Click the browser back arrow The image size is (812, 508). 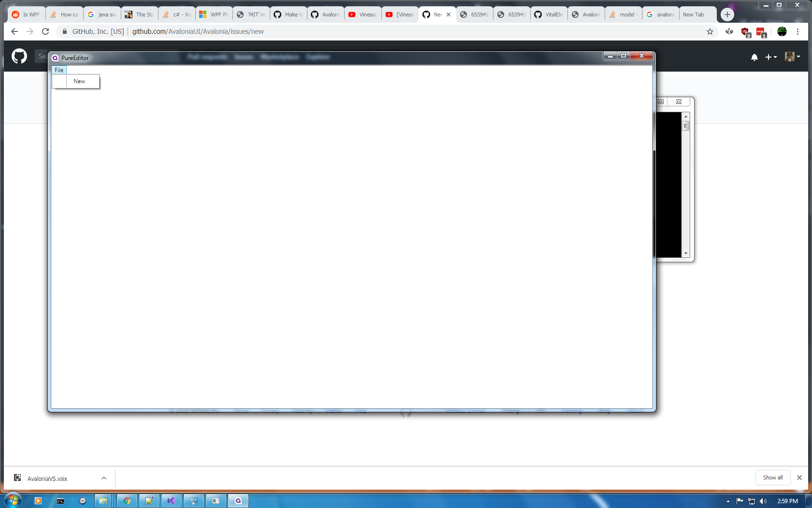pos(14,31)
